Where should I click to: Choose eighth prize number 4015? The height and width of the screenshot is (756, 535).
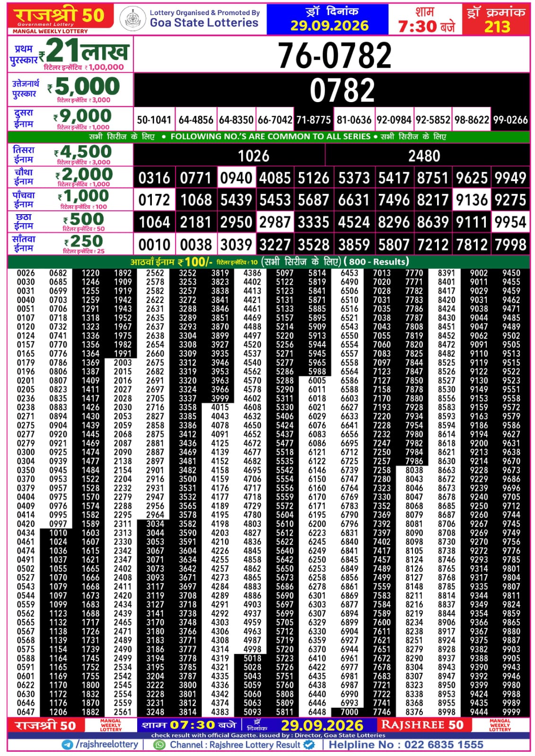(x=220, y=407)
